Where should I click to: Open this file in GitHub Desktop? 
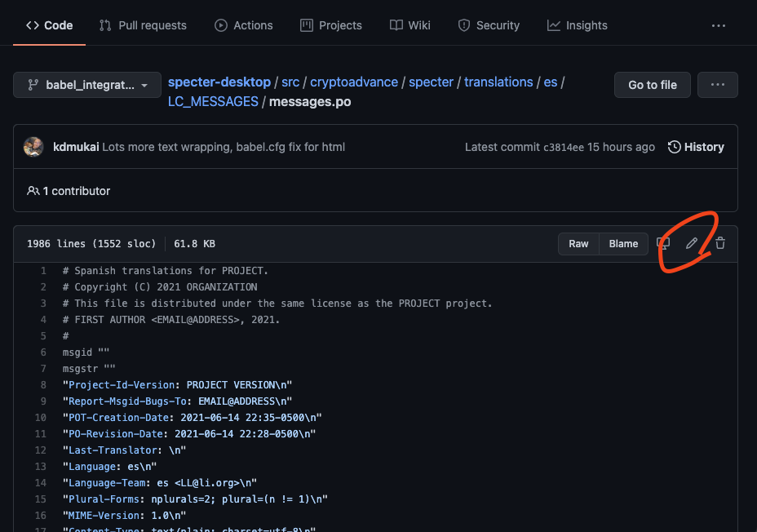pos(663,243)
